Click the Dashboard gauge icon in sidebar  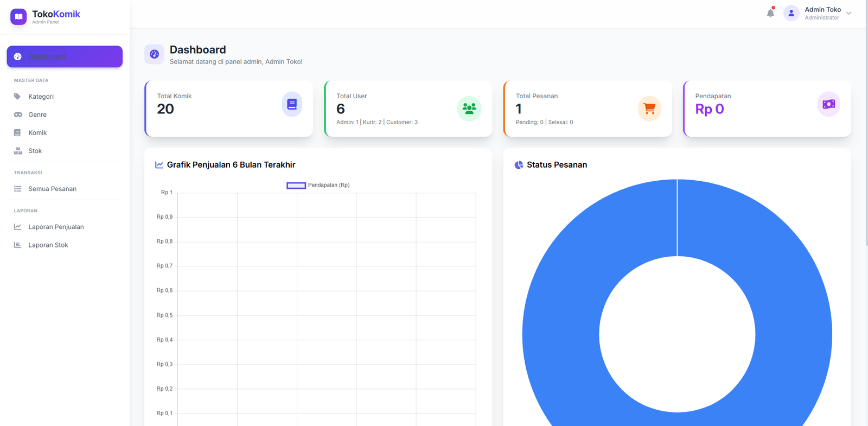click(x=18, y=56)
